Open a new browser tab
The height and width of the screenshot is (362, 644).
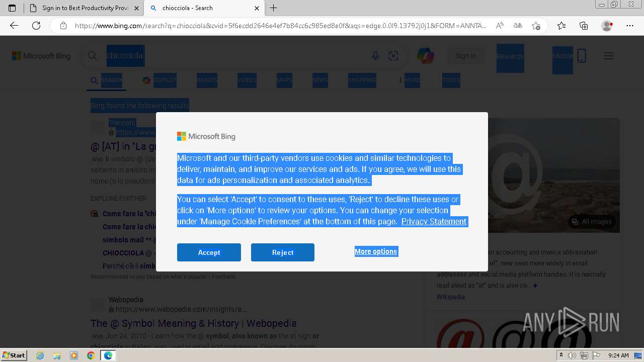tap(274, 8)
